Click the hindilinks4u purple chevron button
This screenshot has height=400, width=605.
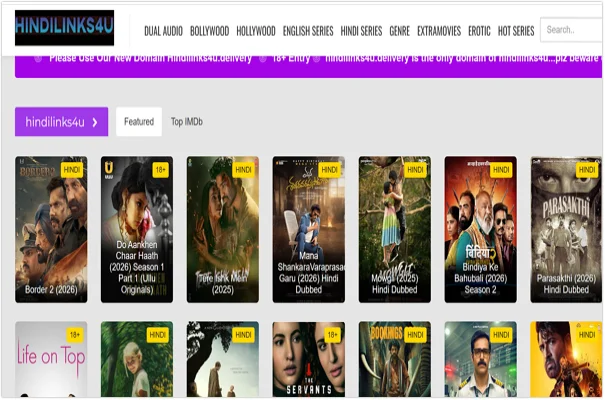coord(61,122)
